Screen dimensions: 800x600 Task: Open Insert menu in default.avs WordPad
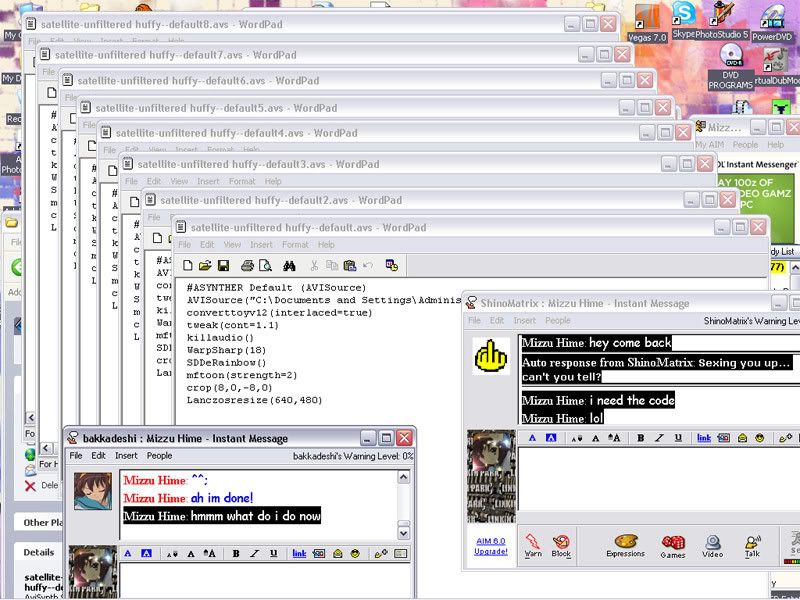click(x=261, y=245)
